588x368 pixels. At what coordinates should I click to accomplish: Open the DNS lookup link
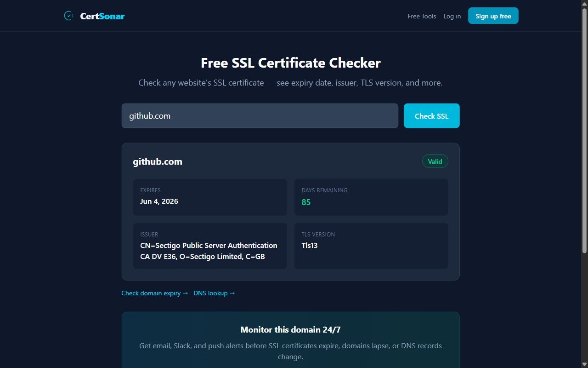click(x=214, y=293)
